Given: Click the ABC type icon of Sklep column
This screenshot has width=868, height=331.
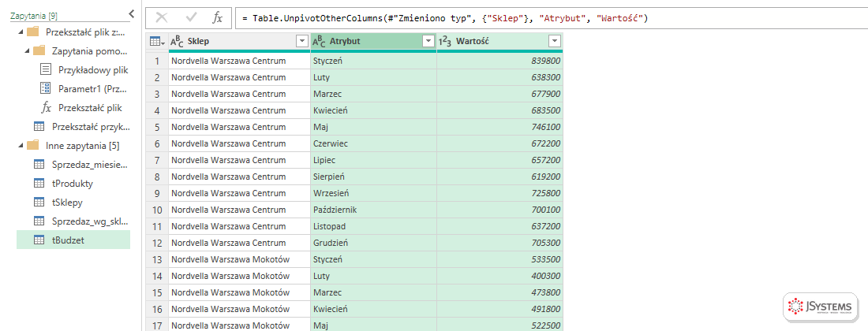Looking at the screenshot, I should click(177, 41).
